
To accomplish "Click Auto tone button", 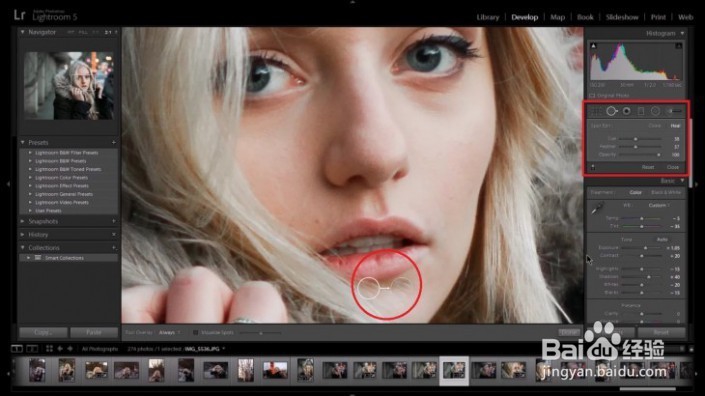I will pyautogui.click(x=662, y=240).
